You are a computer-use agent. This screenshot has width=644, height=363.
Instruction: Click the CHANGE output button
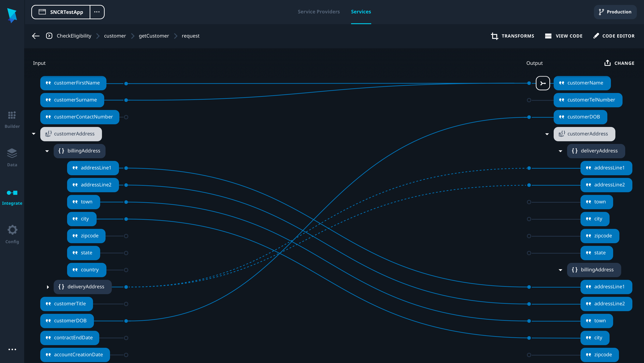[619, 63]
